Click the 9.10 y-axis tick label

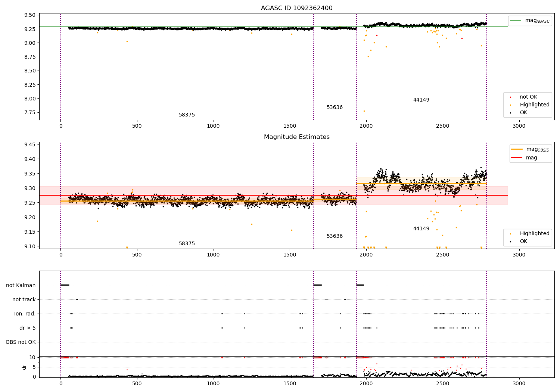coord(30,246)
